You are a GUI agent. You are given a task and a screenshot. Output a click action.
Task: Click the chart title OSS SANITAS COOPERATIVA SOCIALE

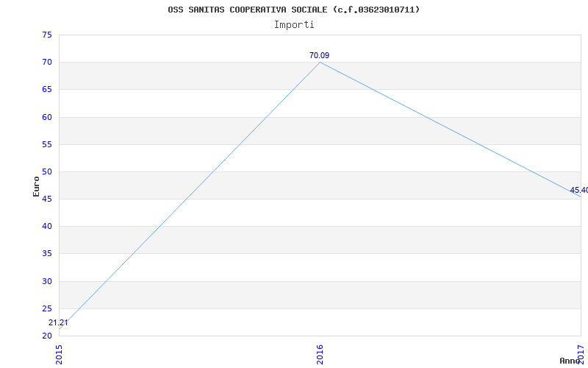pyautogui.click(x=293, y=10)
